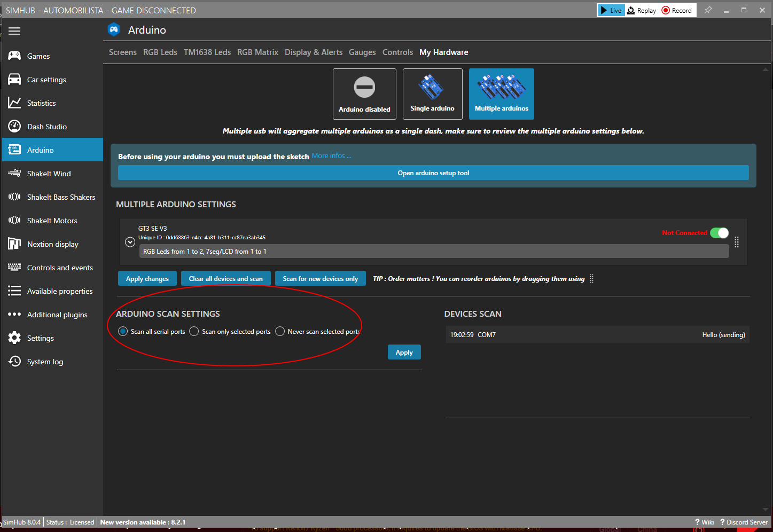
Task: Click the Statistics chart icon
Action: [14, 103]
